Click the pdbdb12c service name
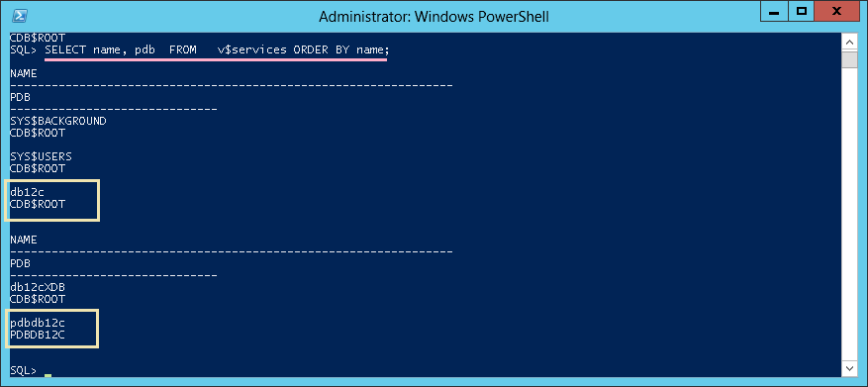The image size is (868, 387). (34, 323)
